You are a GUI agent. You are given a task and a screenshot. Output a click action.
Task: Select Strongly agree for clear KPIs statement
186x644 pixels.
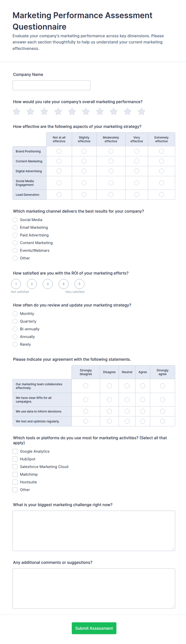(x=162, y=400)
